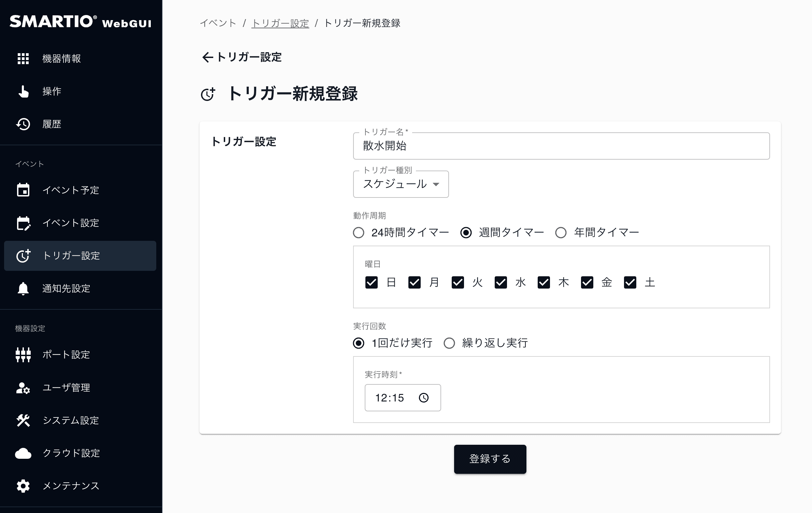Select the 24時間タイマー option
The image size is (812, 513).
358,232
